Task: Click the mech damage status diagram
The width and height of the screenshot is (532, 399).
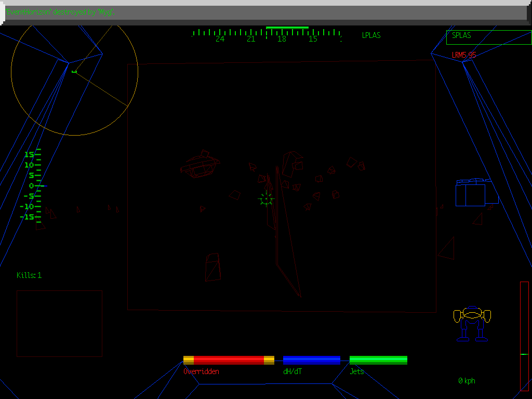Action: click(472, 323)
